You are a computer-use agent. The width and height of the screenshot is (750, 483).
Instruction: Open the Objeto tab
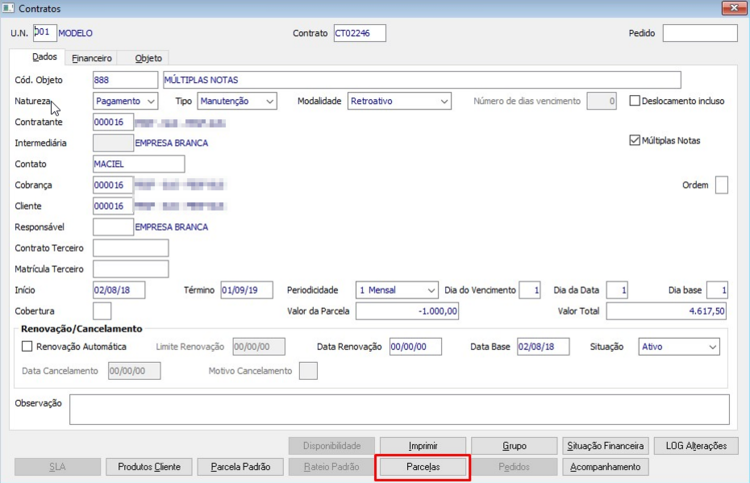148,58
